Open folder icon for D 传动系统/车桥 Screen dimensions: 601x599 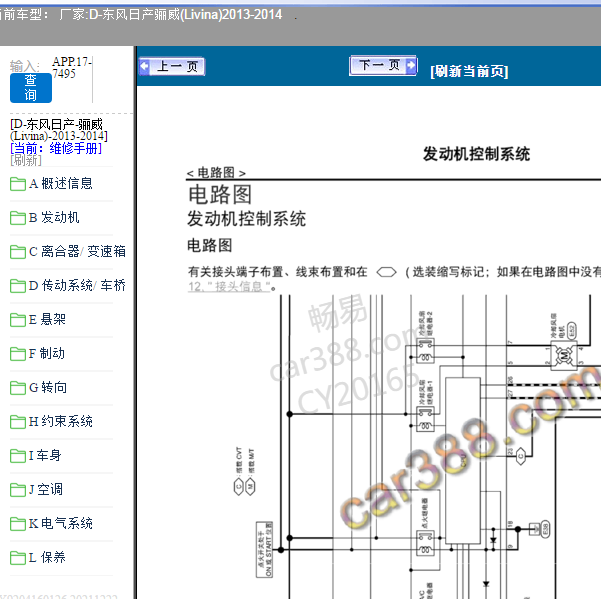click(x=18, y=286)
